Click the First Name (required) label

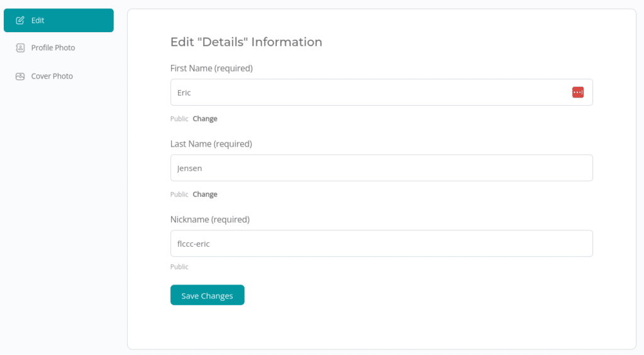pyautogui.click(x=211, y=68)
